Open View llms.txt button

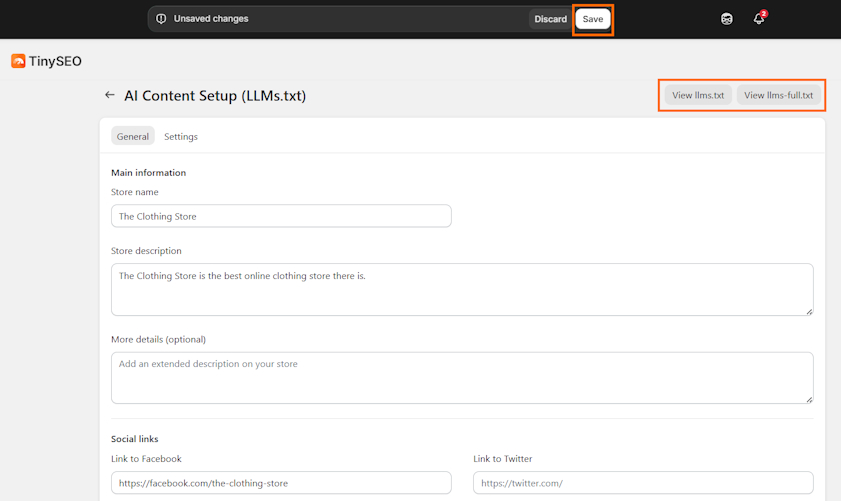point(698,95)
